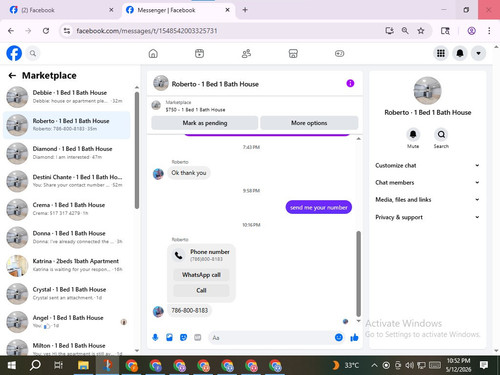The height and width of the screenshot is (375, 500).
Task: Open File Explorer from taskbar
Action: click(83, 365)
